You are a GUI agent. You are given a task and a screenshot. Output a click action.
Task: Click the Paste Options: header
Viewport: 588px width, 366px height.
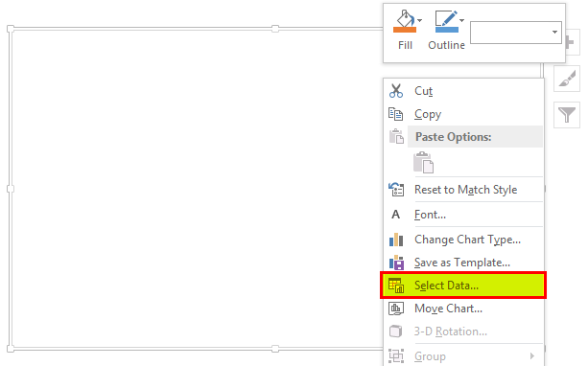475,137
